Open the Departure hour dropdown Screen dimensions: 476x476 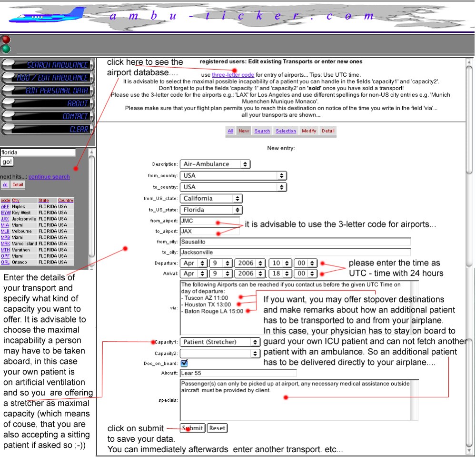(281, 263)
